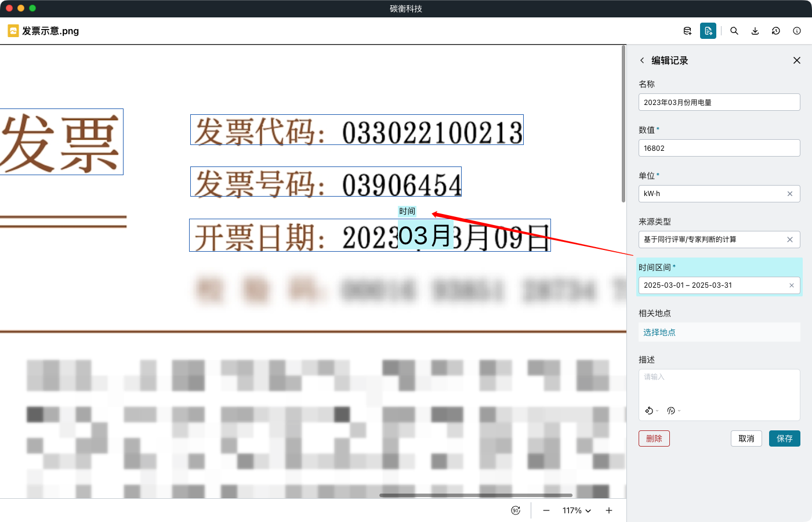The width and height of the screenshot is (812, 522).
Task: Search within the invoice document
Action: pos(734,31)
